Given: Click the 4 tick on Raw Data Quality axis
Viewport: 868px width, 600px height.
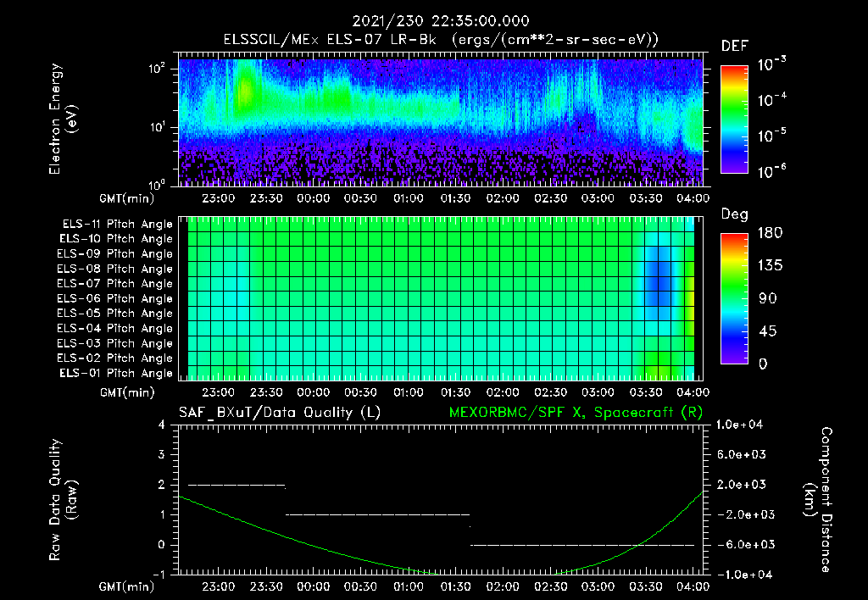Looking at the screenshot, I should pos(161,425).
